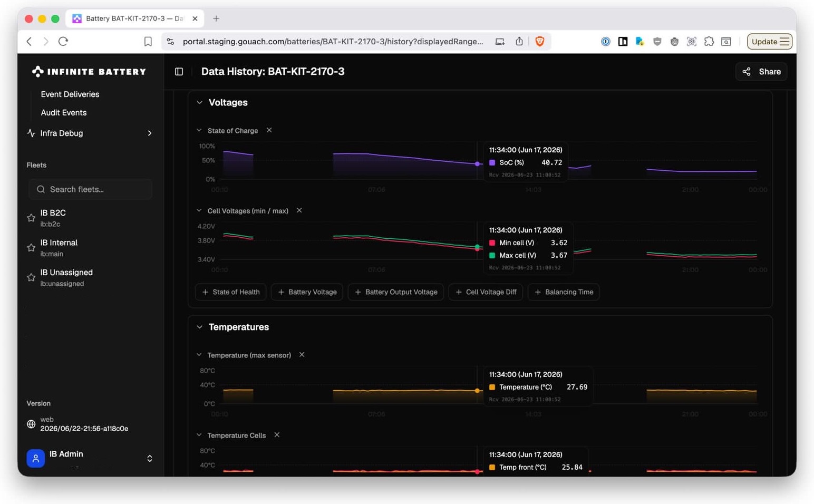
Task: Open the IB Internal fleet
Action: [59, 248]
